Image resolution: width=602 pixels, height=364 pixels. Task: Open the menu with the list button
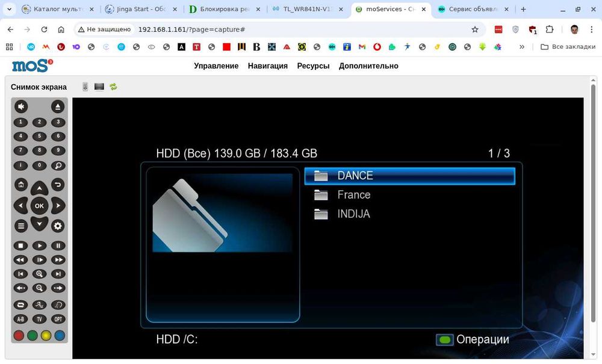21,226
